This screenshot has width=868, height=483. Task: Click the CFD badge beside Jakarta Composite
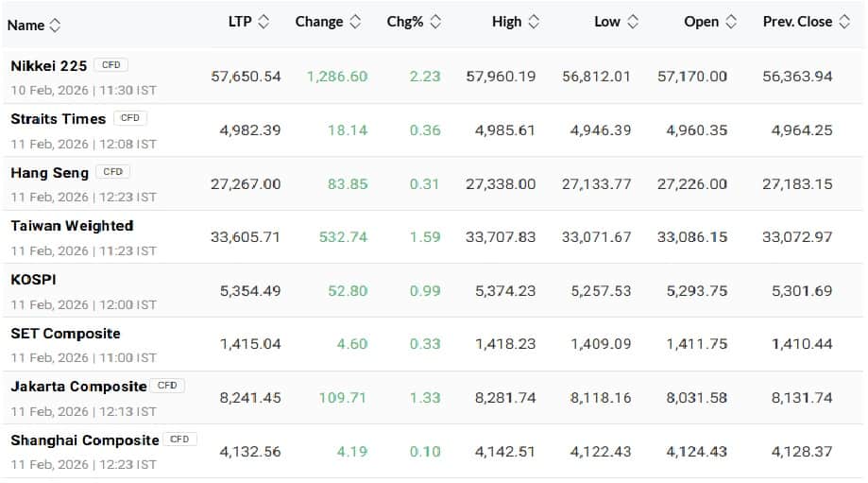coord(167,385)
